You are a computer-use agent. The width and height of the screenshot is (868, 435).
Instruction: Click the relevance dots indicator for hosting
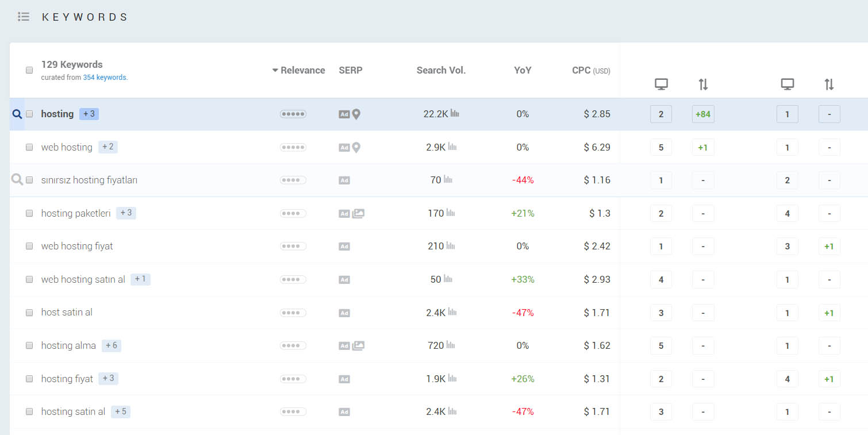coord(293,114)
